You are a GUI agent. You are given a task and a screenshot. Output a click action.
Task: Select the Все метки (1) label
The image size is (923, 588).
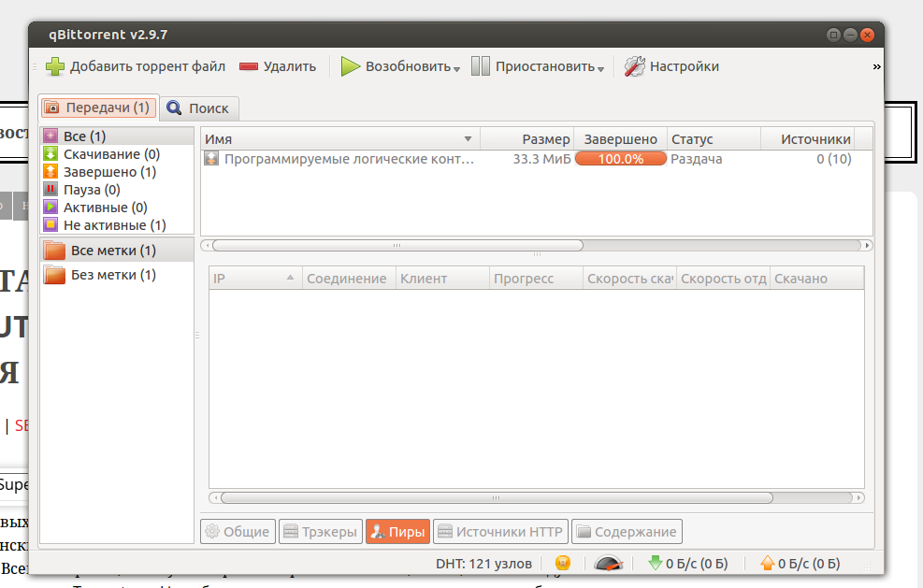click(x=117, y=251)
